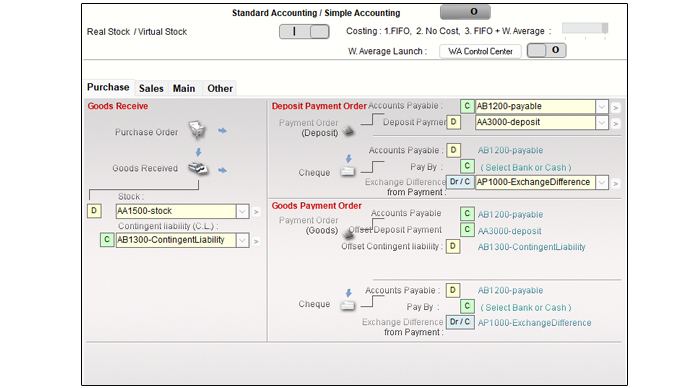The image size is (700, 388).
Task: Open the AP1000-ExchangeDifference dropdown
Action: 602,182
